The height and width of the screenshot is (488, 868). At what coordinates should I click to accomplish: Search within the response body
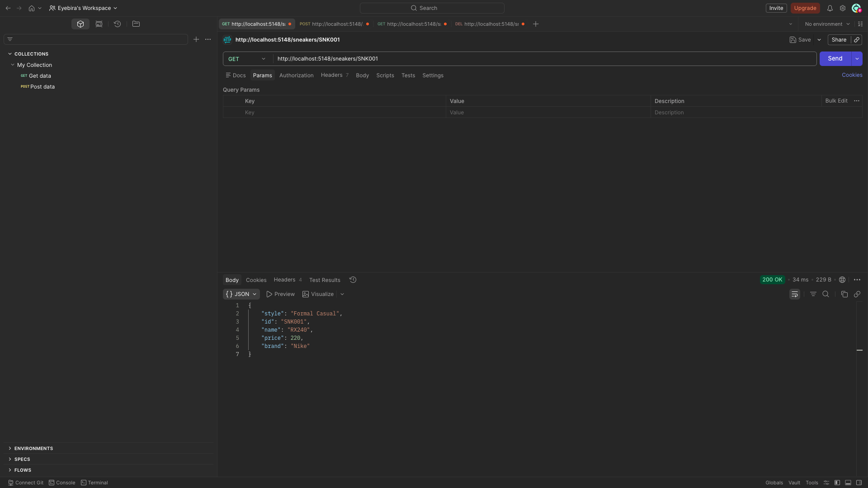point(826,294)
